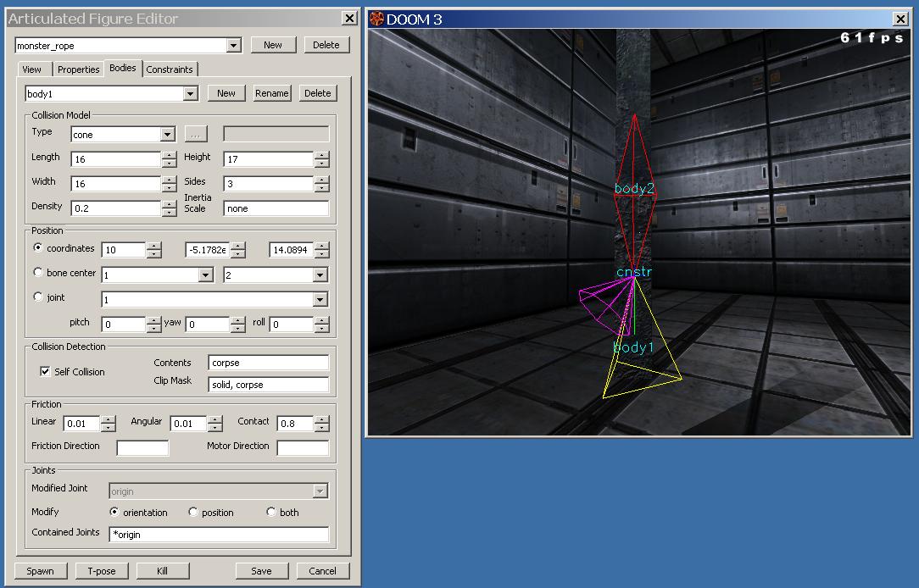This screenshot has height=588, width=919.
Task: Click the Save button
Action: point(261,571)
